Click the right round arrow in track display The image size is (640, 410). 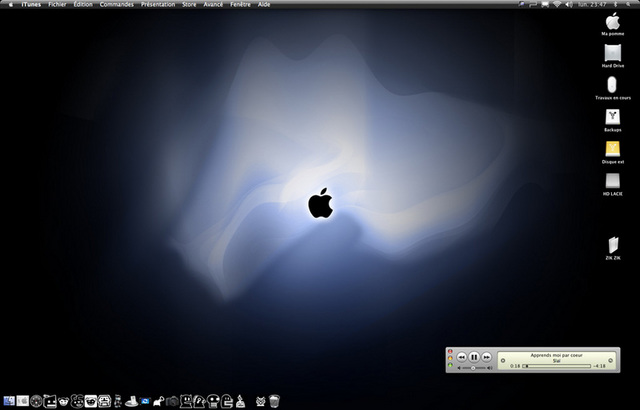click(x=611, y=360)
